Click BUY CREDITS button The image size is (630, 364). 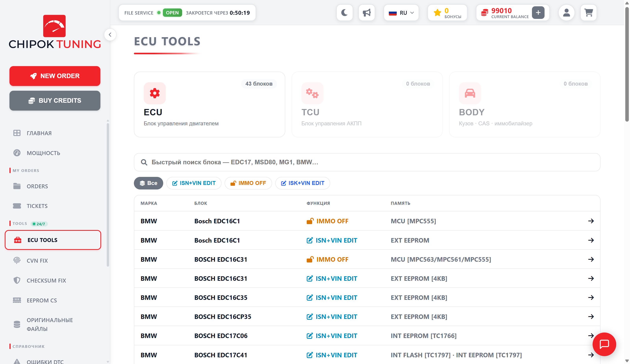(x=55, y=100)
